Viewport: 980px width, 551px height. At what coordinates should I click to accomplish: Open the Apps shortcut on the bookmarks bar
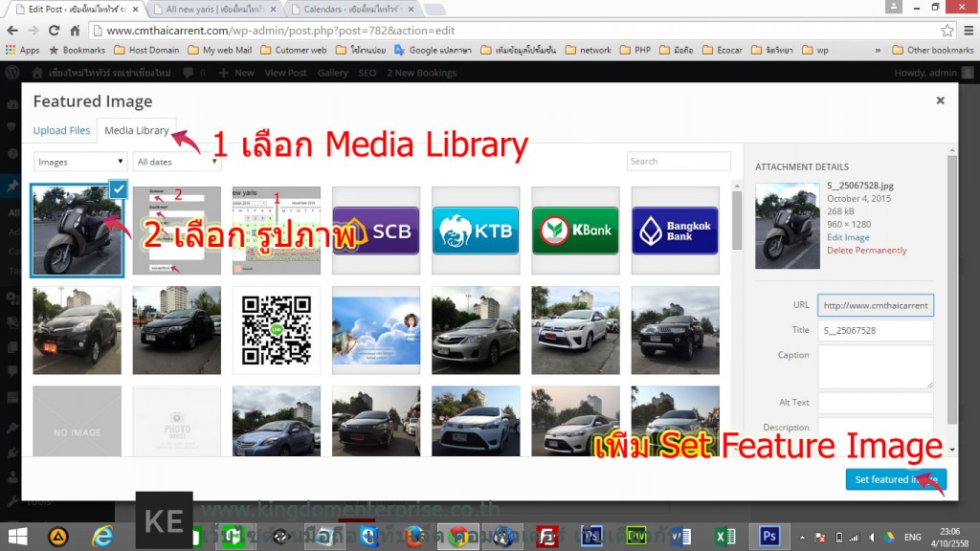[x=21, y=49]
